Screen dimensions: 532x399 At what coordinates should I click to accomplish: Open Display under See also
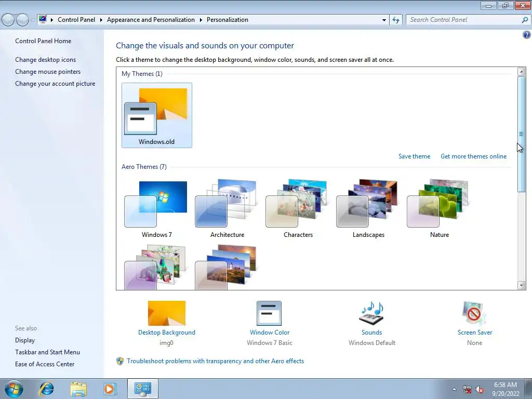coord(25,340)
